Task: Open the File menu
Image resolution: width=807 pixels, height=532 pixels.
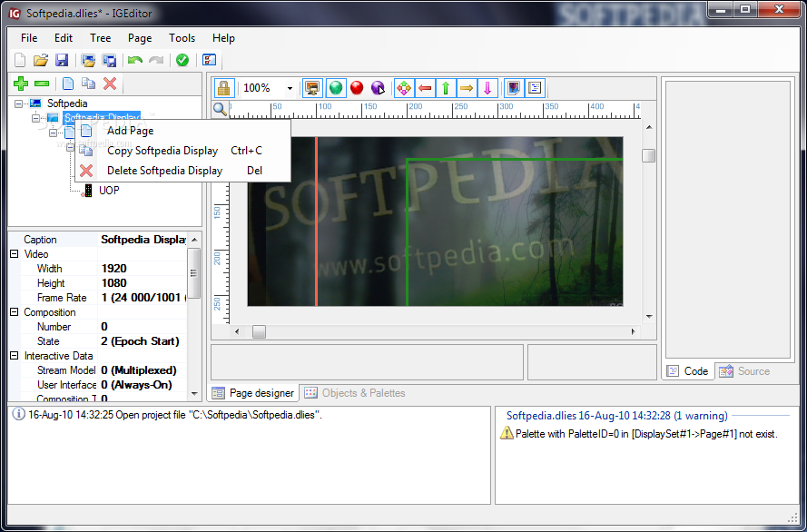Action: tap(29, 38)
